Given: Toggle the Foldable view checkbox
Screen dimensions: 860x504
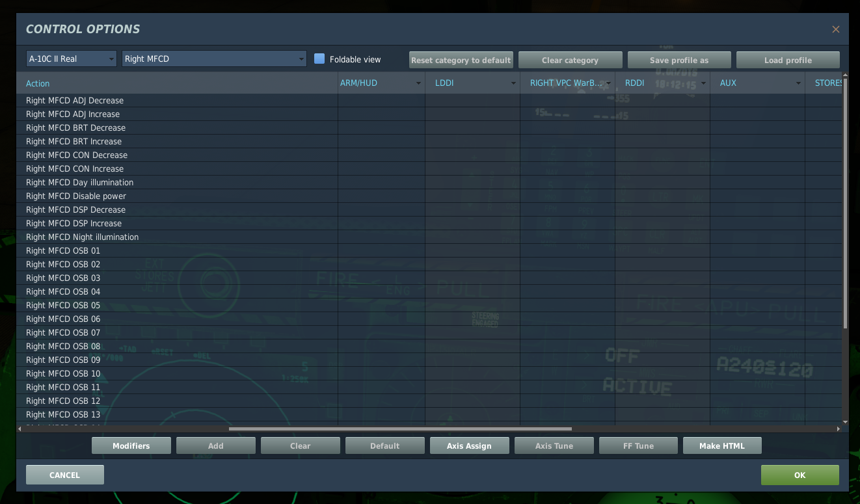Looking at the screenshot, I should pos(319,59).
